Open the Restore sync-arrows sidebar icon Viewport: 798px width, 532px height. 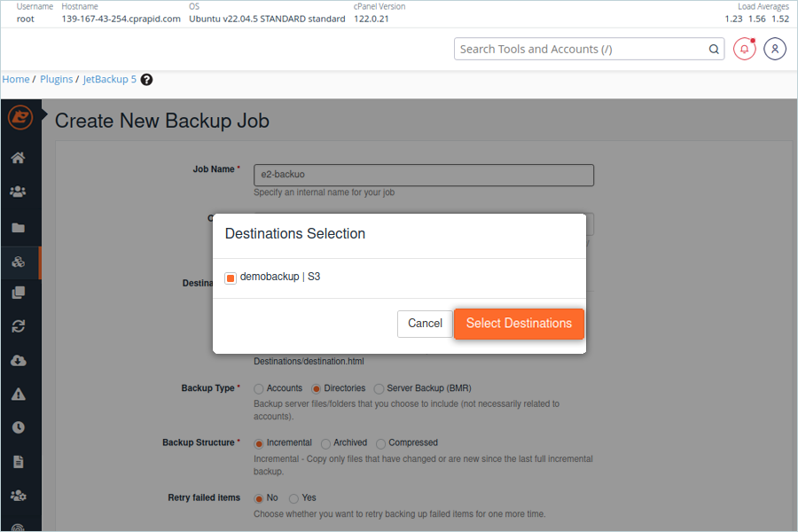coord(19,326)
